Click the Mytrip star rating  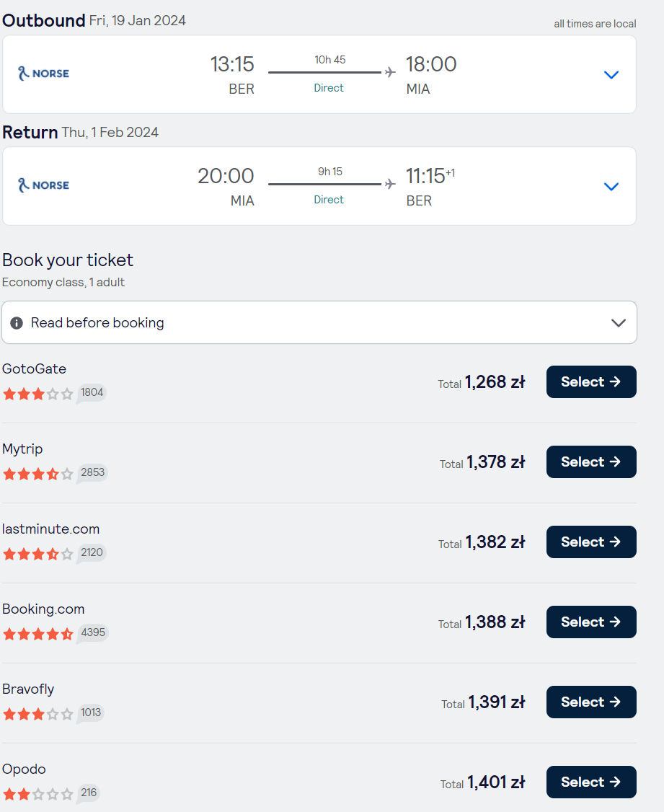tap(37, 474)
